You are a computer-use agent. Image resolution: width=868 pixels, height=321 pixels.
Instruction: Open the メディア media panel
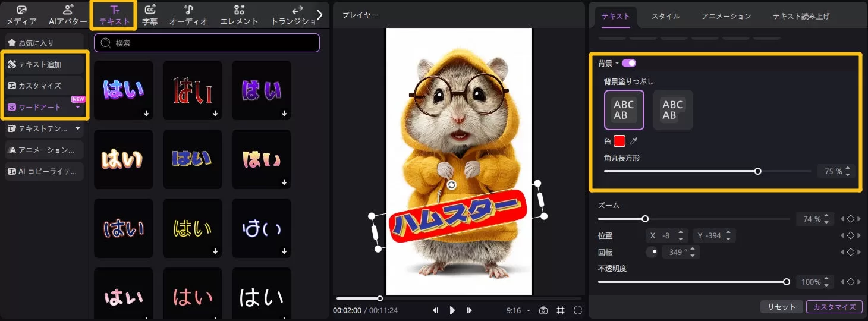tap(21, 15)
